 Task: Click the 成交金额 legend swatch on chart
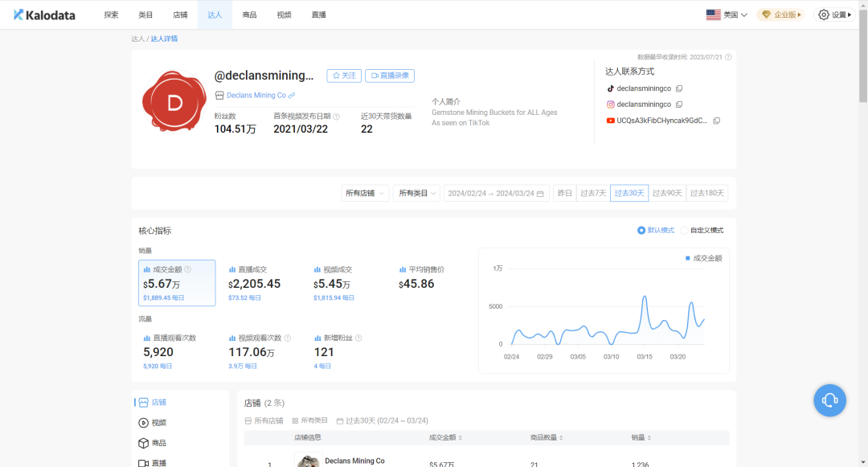[x=687, y=258]
